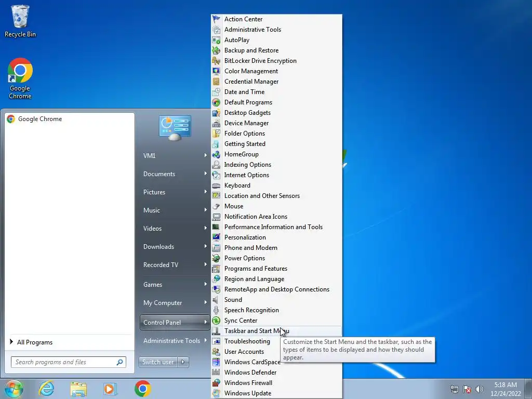
Task: Click the Speech Recognition microphone icon
Action: click(216, 310)
